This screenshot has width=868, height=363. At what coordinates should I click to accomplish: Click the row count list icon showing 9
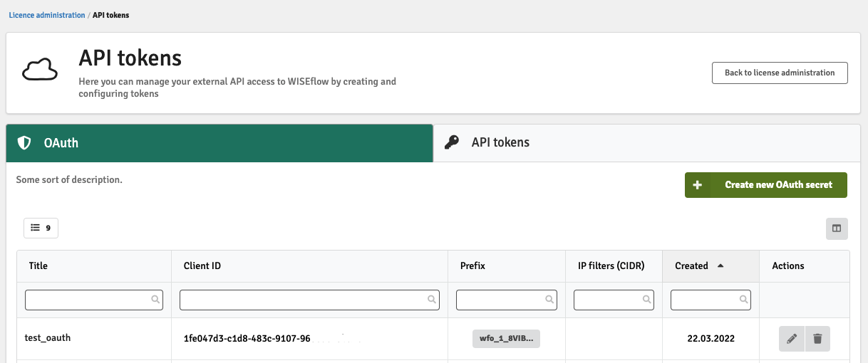[41, 228]
